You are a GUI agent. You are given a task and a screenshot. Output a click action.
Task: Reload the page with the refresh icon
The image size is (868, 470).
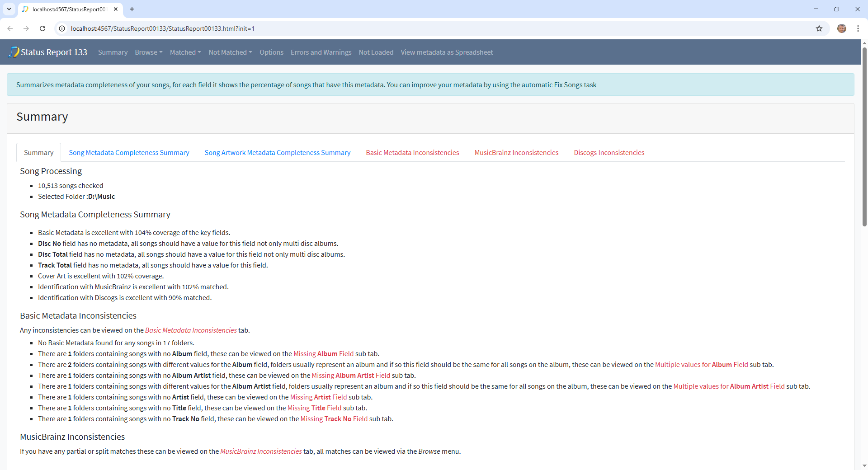(x=42, y=28)
